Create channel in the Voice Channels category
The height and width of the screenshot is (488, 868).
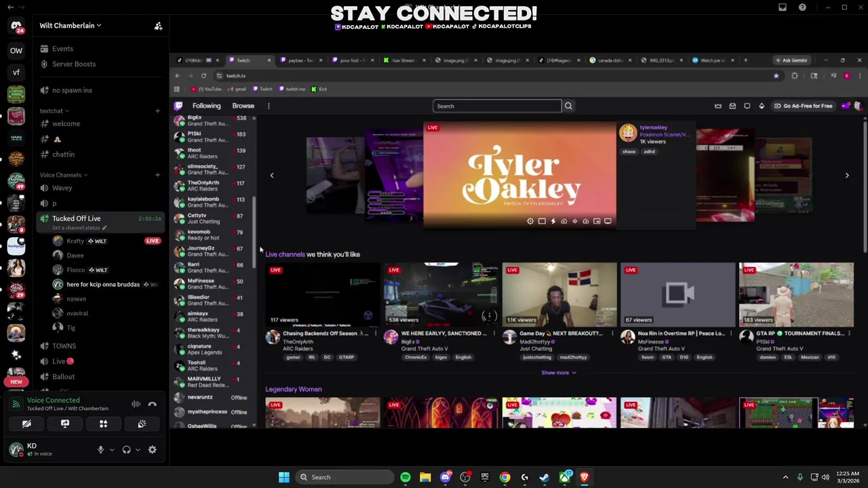pos(157,175)
